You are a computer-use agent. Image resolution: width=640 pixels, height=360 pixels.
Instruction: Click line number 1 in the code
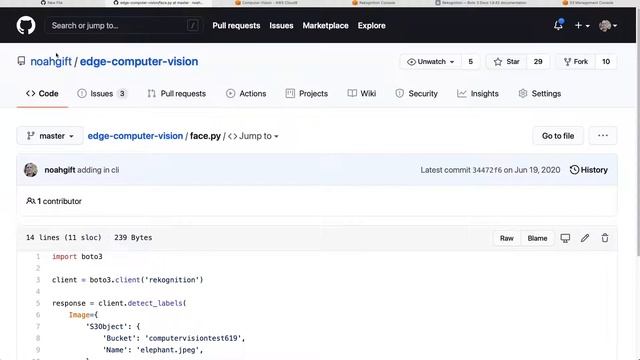pyautogui.click(x=38, y=257)
